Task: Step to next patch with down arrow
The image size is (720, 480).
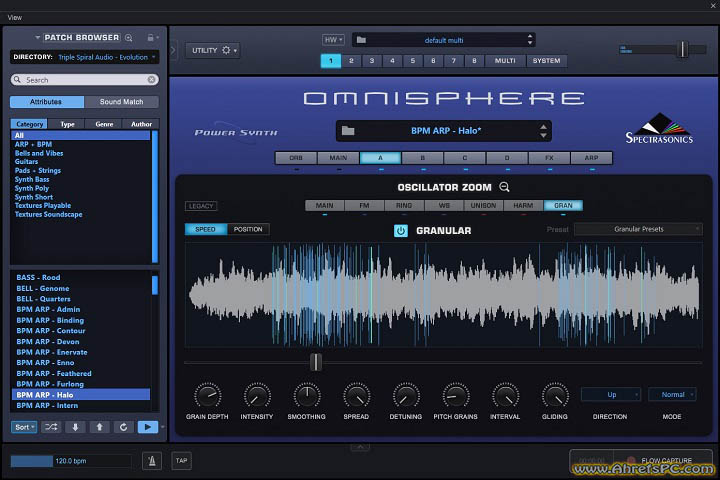Action: (75, 427)
